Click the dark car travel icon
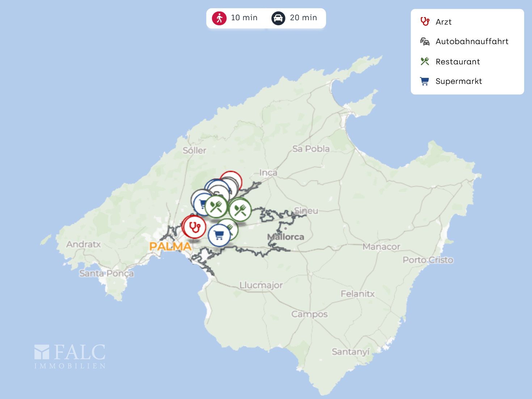Screen dimensions: 532x399 (x=278, y=18)
